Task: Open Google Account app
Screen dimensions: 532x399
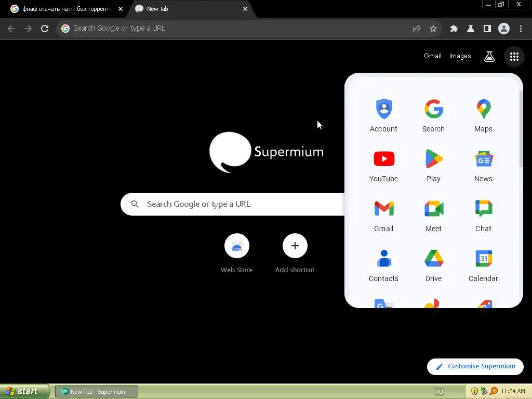Action: coord(384,115)
